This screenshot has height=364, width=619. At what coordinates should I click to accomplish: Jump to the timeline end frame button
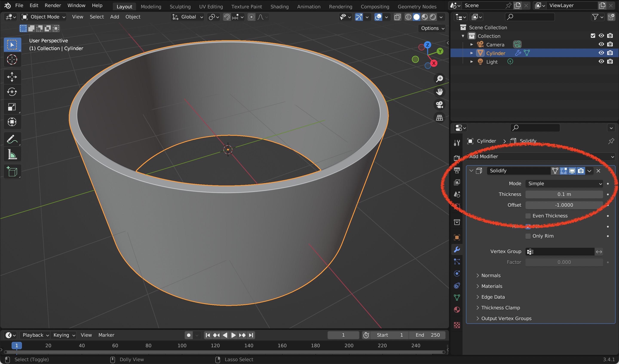point(251,335)
